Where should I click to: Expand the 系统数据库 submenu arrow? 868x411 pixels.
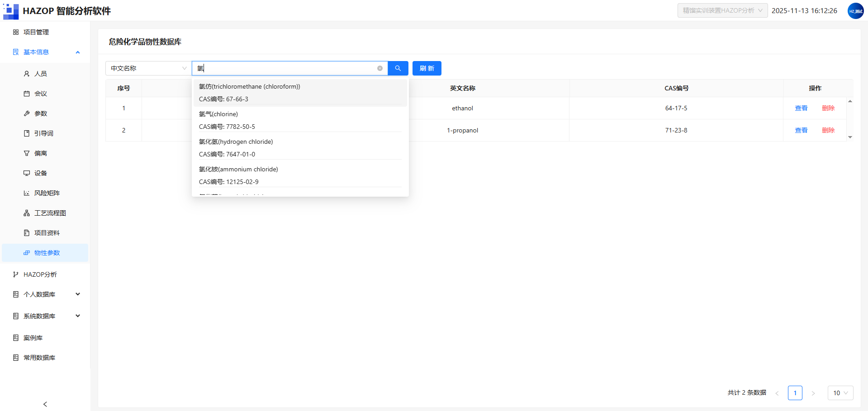point(78,316)
